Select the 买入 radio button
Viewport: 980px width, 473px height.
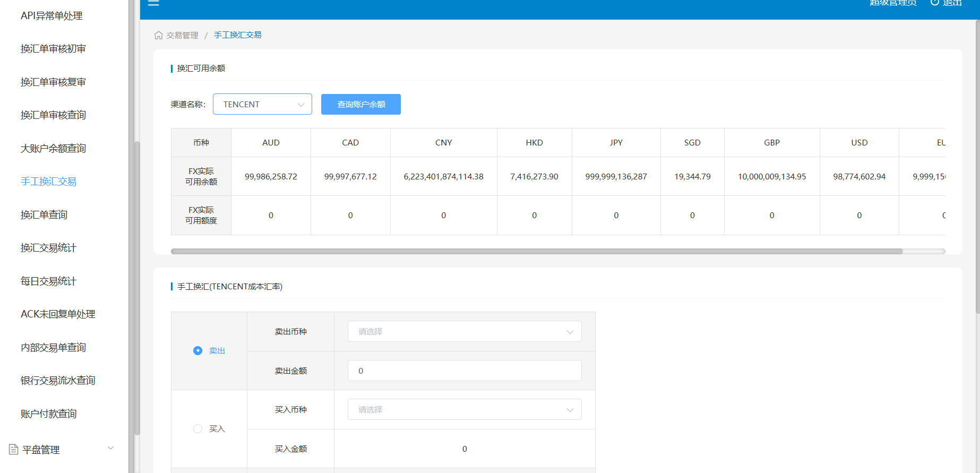[x=197, y=429]
